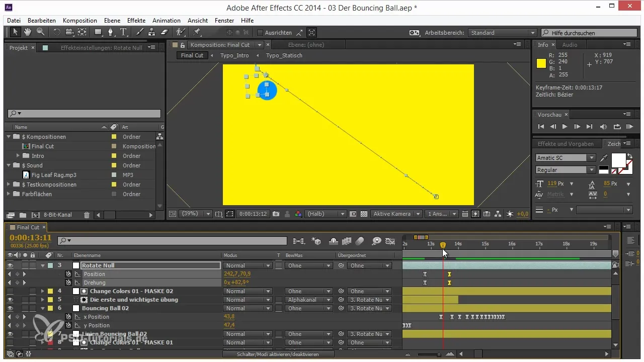This screenshot has height=362, width=644.
Task: Select the Rotation tool
Action: 56,32
